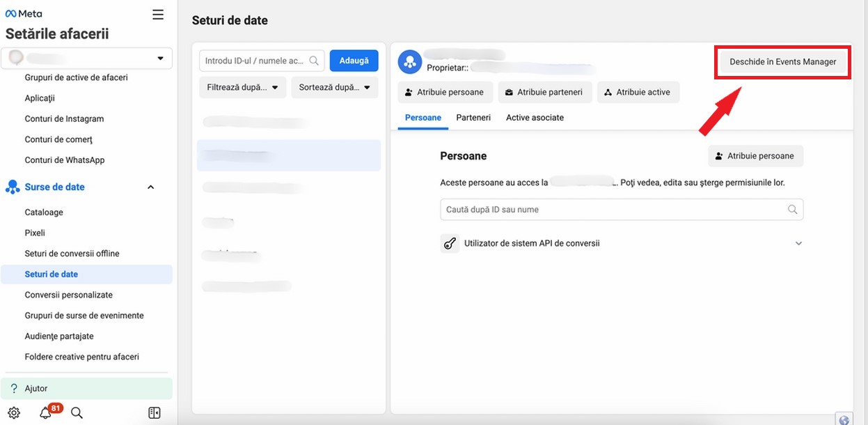This screenshot has height=425, width=868.
Task: Open notifications bell with 81 badge
Action: tap(46, 412)
